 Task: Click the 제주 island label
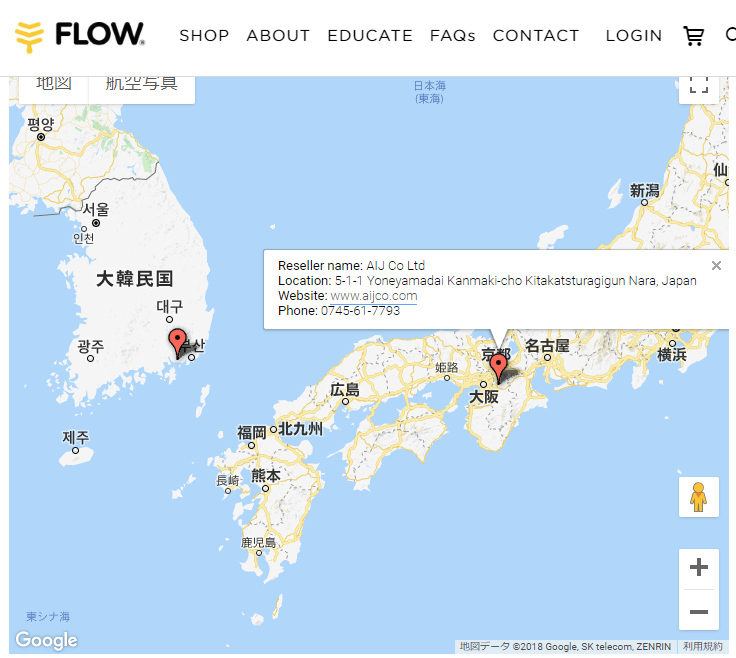(76, 437)
